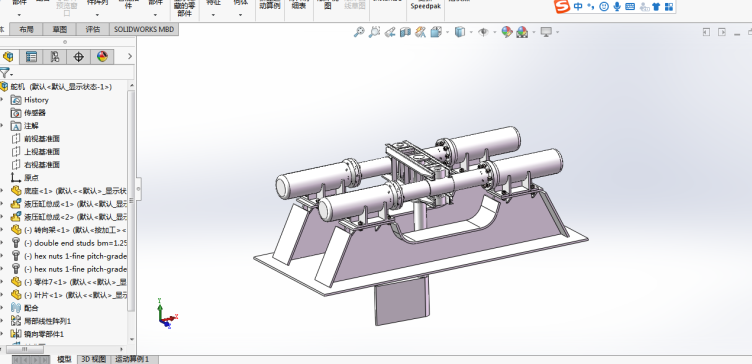Open the PropertyManager tab icon

(31, 57)
